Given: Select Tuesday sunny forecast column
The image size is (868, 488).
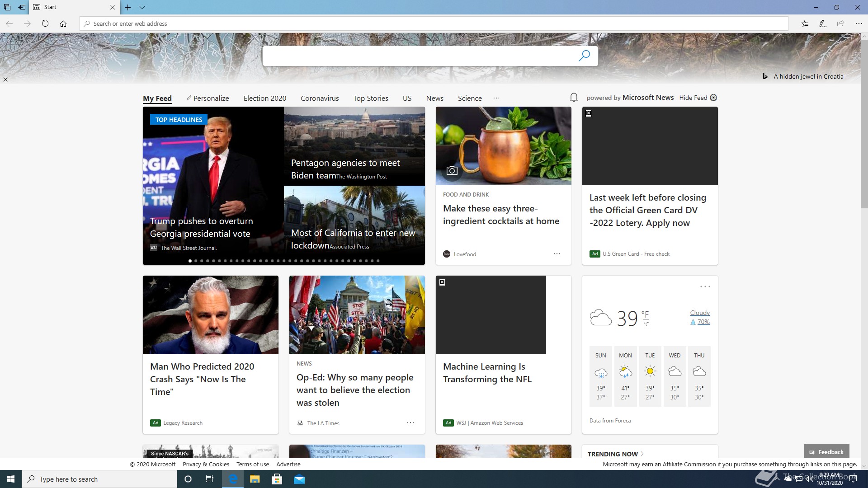Looking at the screenshot, I should 650,376.
